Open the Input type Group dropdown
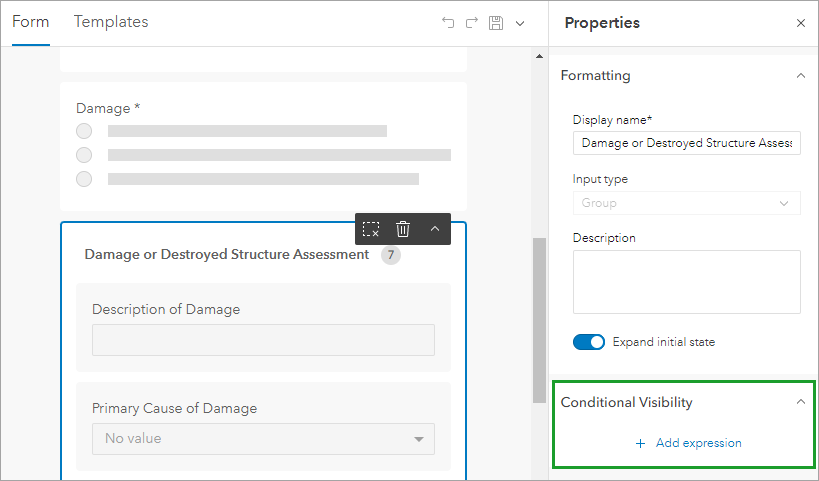 [x=686, y=203]
